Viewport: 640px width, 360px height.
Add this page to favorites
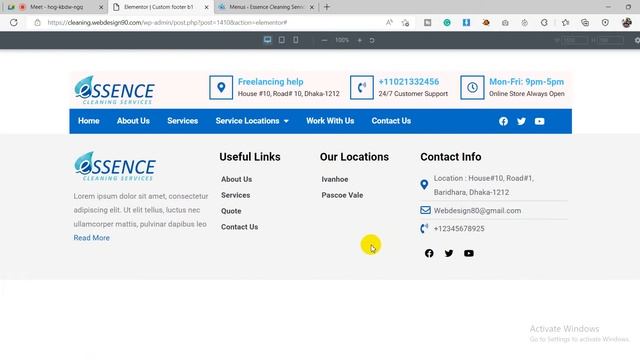(405, 22)
